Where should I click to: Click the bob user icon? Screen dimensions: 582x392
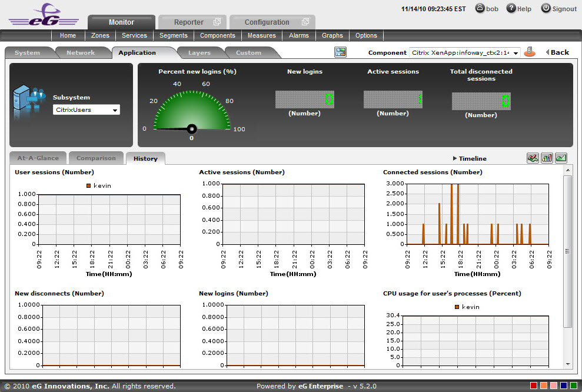point(480,8)
